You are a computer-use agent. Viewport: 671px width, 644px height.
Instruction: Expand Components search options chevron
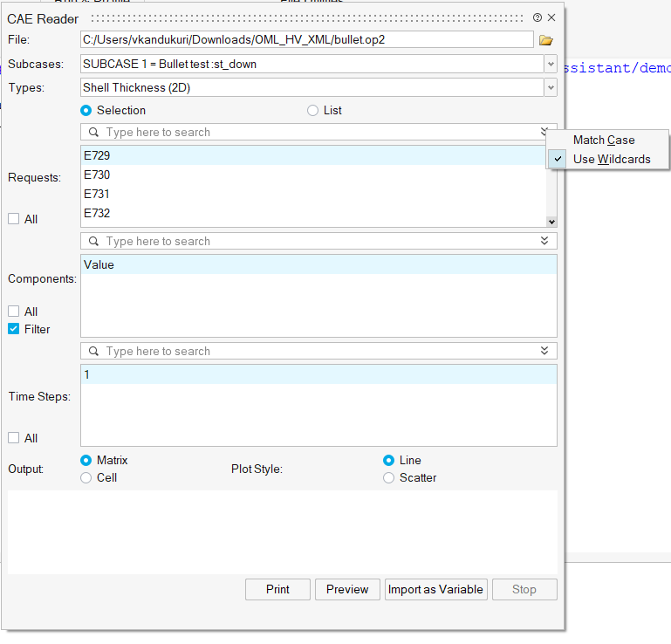click(544, 242)
